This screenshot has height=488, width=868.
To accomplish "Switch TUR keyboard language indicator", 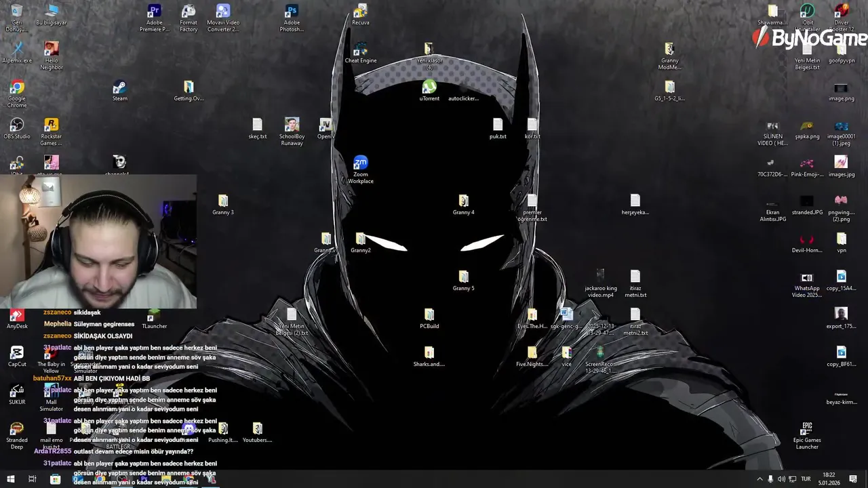I will pyautogui.click(x=806, y=479).
